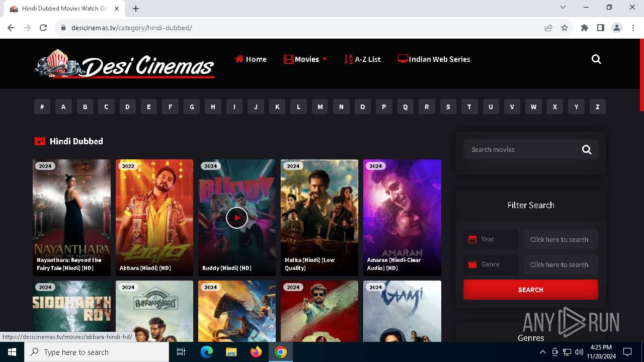Open the Siddharth Roy movie poster
Image resolution: width=644 pixels, height=362 pixels.
click(71, 311)
